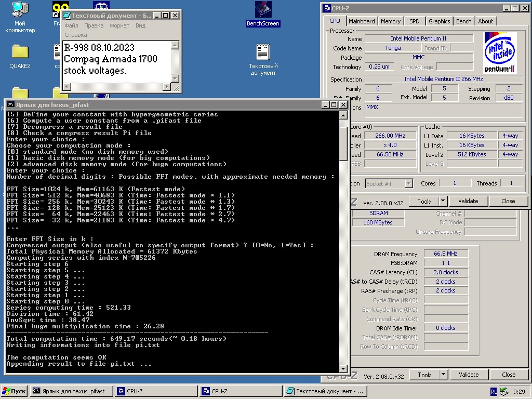Switch to the SPD tab in CPU-Z
This screenshot has width=532, height=399.
point(414,21)
